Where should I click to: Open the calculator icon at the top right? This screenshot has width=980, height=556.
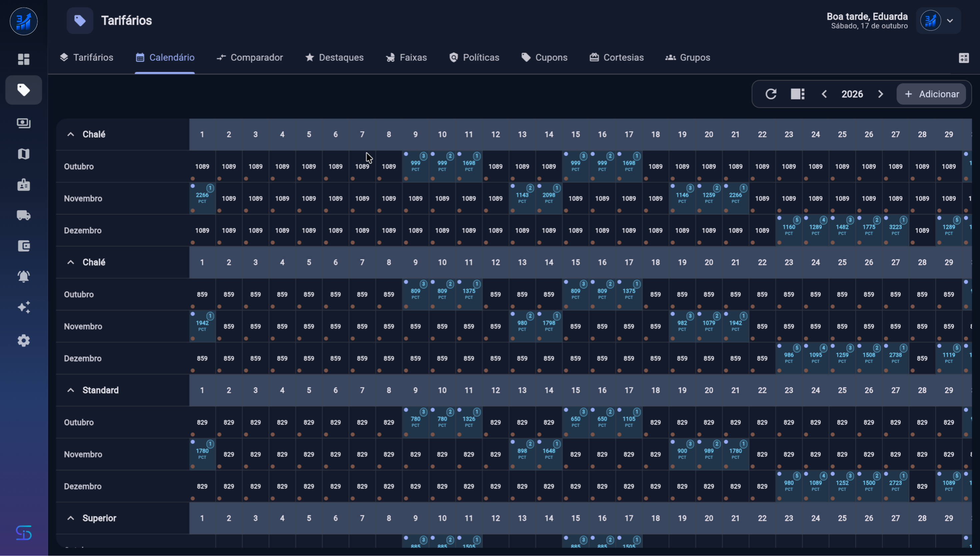point(964,58)
